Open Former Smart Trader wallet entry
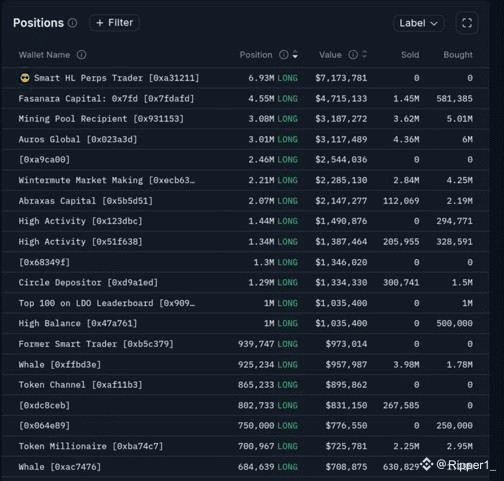The image size is (504, 481). 245,344
